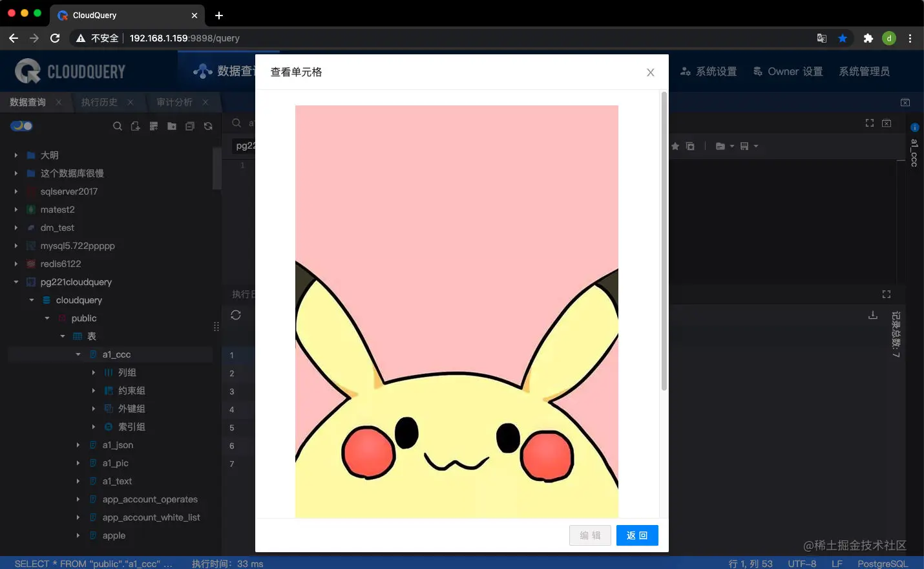Click the dialog vertical scrollbar

[664, 242]
